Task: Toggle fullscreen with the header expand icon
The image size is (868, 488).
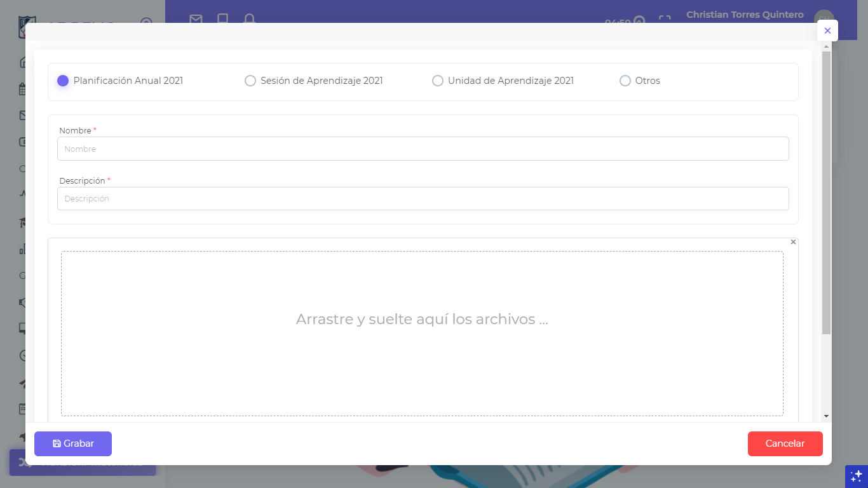Action: [665, 20]
